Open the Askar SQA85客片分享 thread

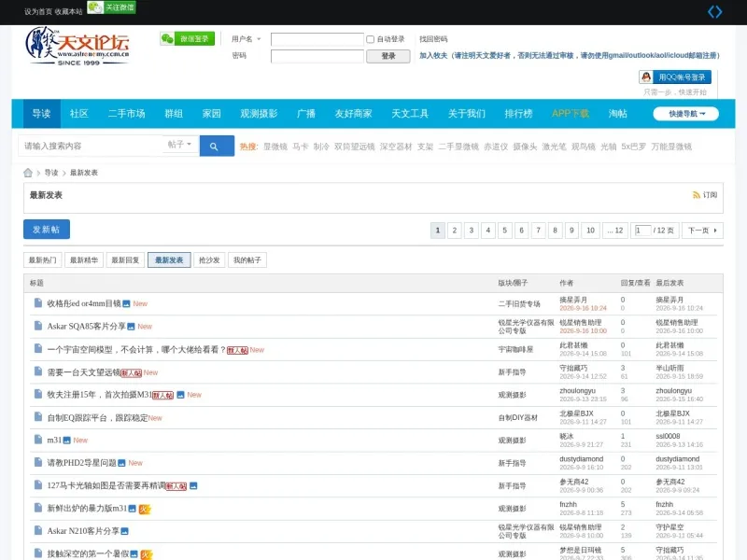coord(86,326)
